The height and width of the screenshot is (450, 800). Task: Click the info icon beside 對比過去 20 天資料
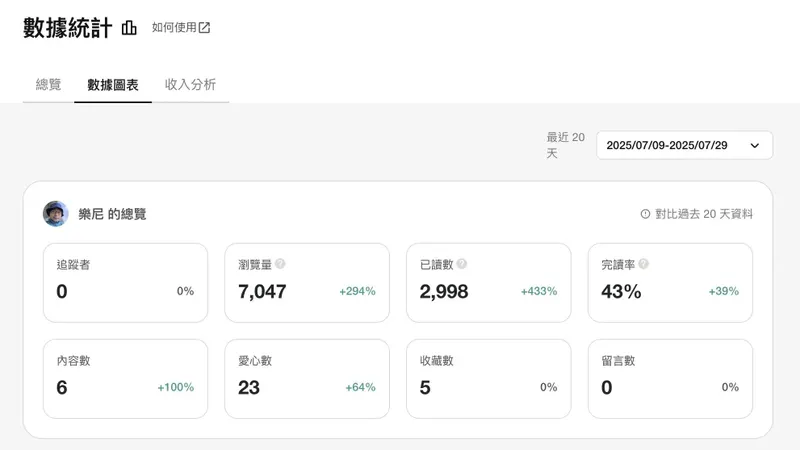645,214
